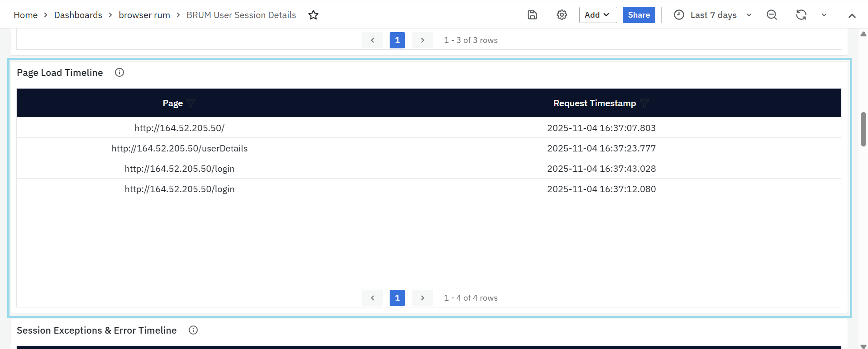Collapse the top toolbar with chevron up
Viewport: 868px width, 349px height.
(x=852, y=15)
